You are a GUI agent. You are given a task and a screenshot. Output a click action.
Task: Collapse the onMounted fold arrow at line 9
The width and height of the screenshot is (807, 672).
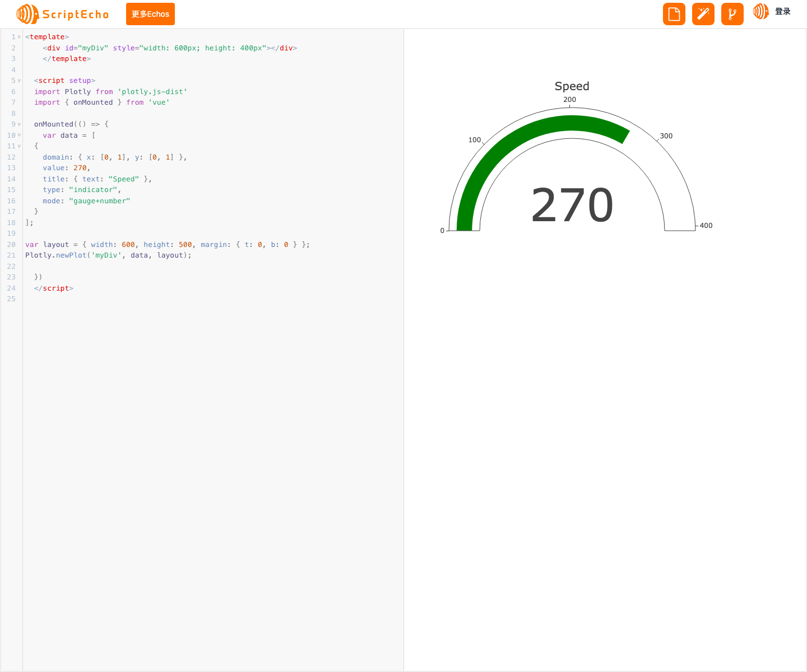(x=19, y=124)
